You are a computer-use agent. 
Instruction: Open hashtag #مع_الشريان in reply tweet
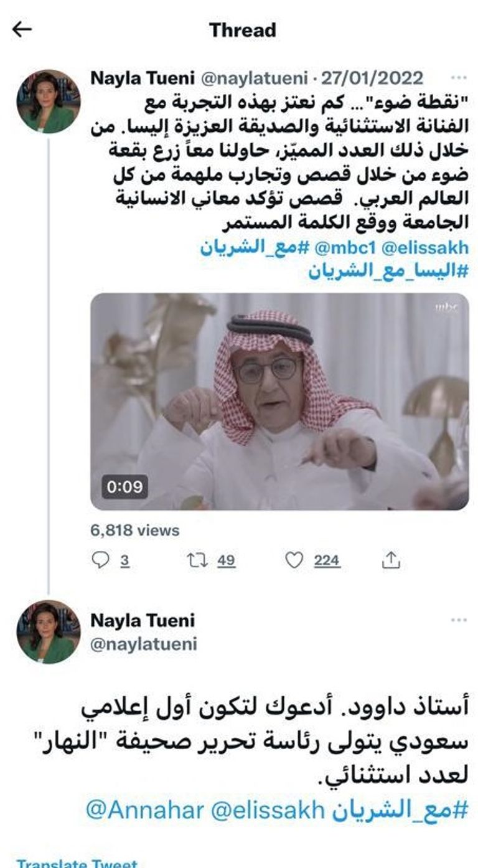(x=399, y=809)
